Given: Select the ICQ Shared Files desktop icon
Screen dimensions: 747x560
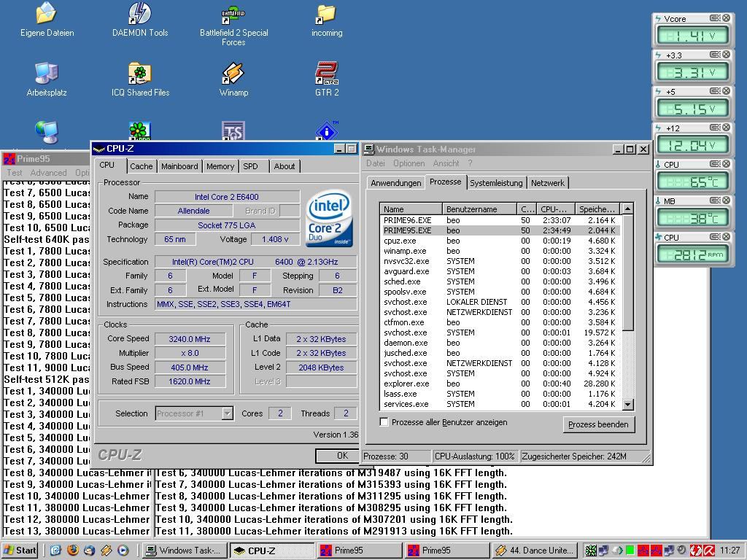Looking at the screenshot, I should [140, 80].
